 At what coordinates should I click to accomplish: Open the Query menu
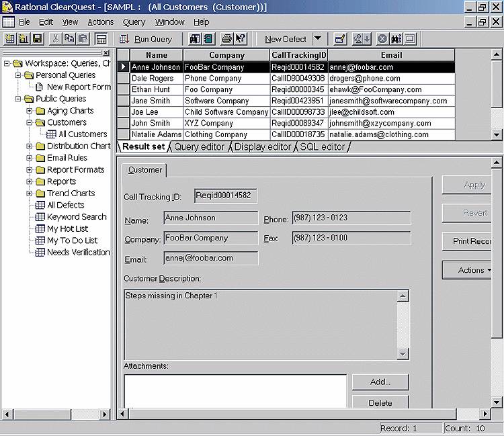[x=134, y=22]
